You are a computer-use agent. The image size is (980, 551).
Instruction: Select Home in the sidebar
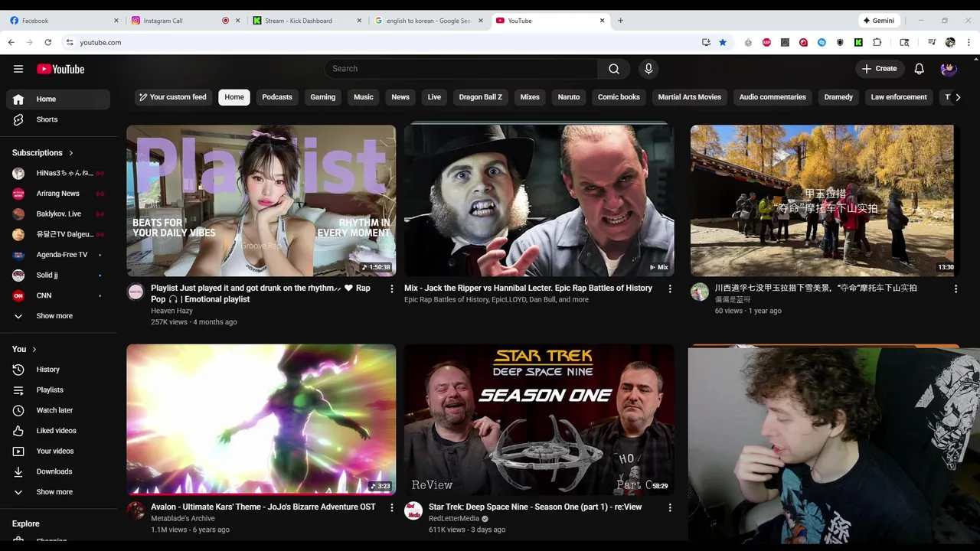[58, 99]
